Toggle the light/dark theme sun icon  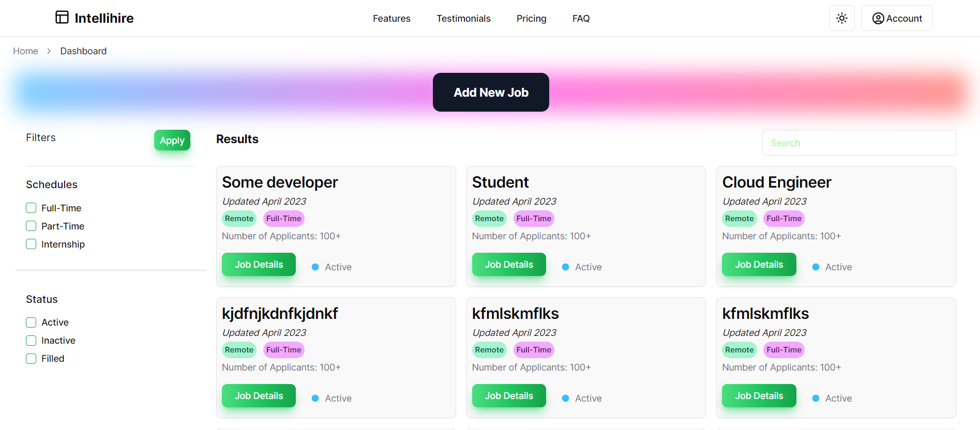[x=841, y=18]
